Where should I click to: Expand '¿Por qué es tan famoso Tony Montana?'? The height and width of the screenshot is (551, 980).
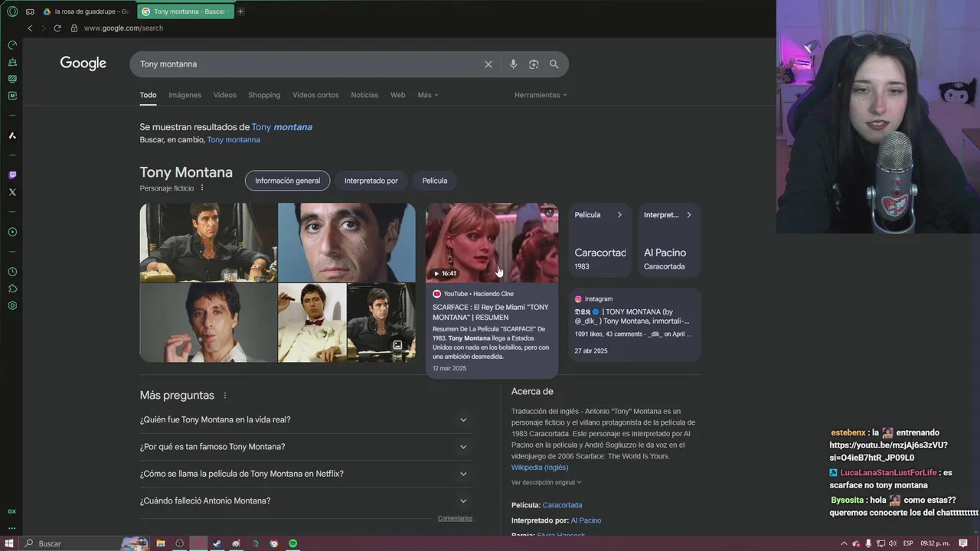305,447
